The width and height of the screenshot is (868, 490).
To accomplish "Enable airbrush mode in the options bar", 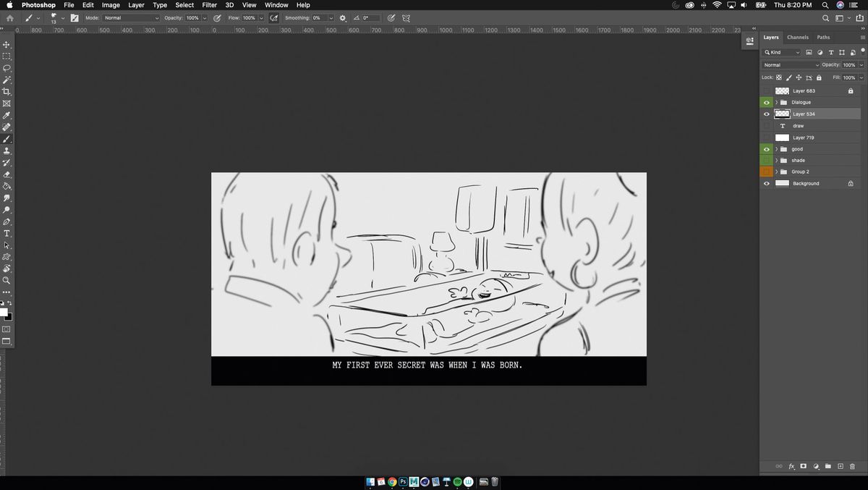I will click(x=273, y=17).
